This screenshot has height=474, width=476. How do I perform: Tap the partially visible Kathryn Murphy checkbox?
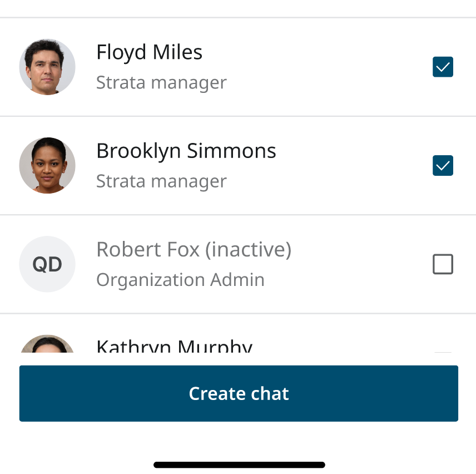tap(443, 352)
